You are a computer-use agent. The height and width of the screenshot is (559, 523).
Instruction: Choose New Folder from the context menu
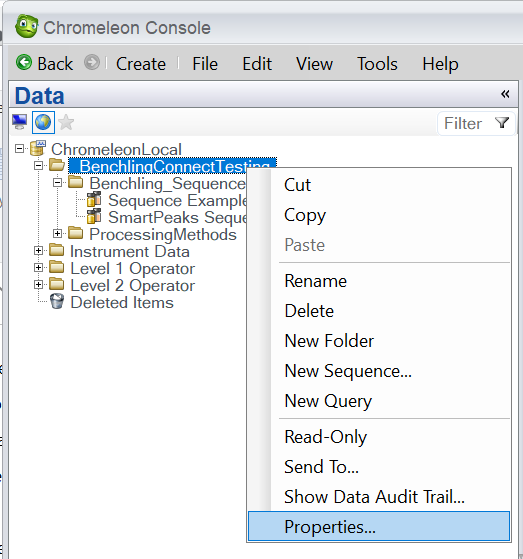coord(379,341)
